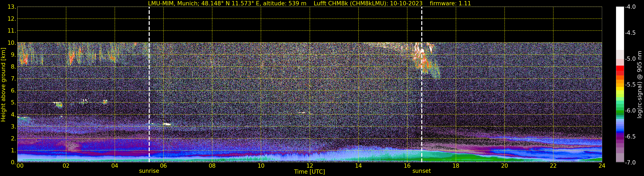Click the time axis tick label '18'
Image resolution: width=644 pixels, height=176 pixels.
click(x=456, y=166)
